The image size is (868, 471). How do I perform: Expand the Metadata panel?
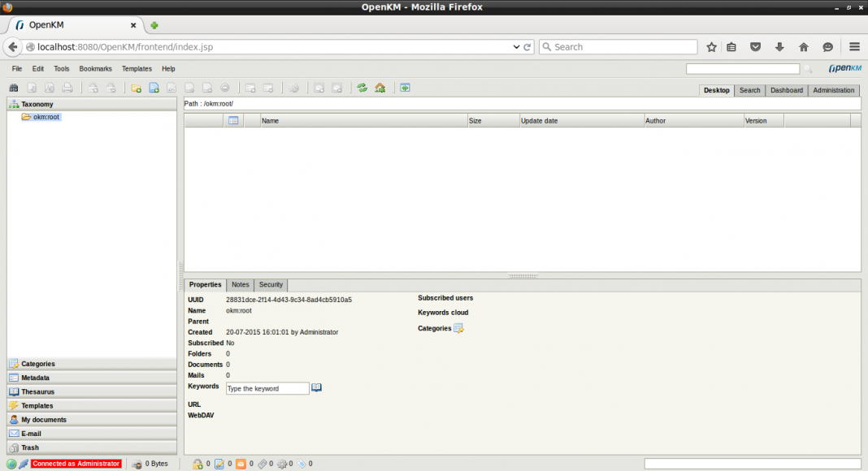click(92, 378)
